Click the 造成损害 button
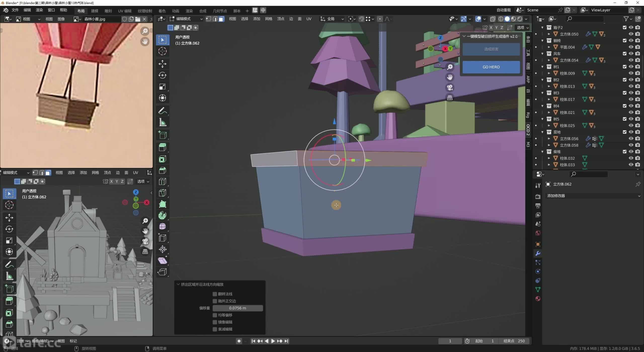The image size is (644, 352). 491,49
